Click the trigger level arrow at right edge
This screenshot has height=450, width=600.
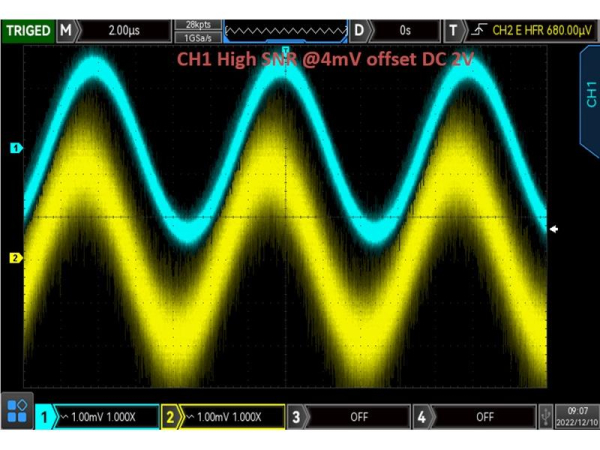click(555, 229)
